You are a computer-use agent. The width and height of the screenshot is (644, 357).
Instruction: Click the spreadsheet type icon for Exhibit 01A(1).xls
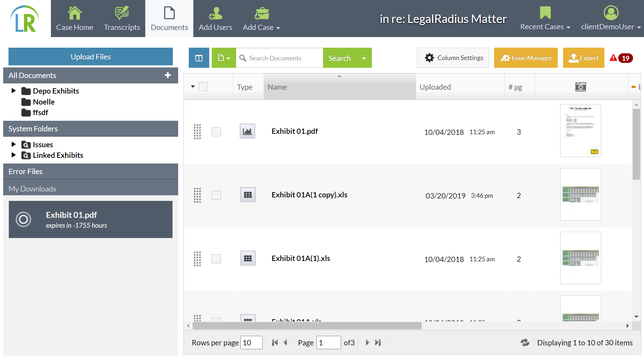[248, 258]
